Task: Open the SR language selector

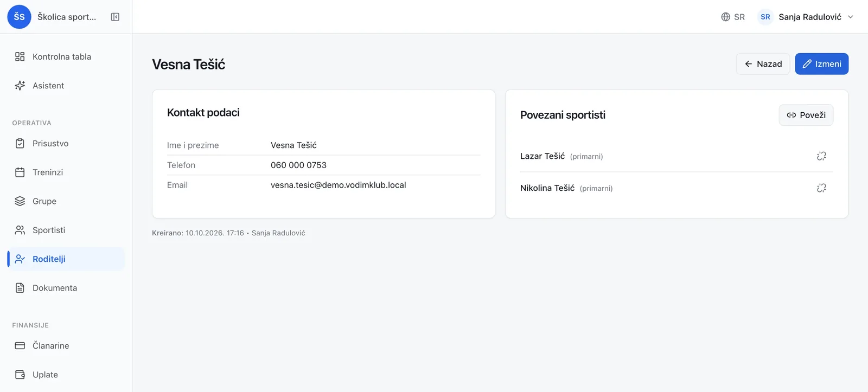Action: [733, 17]
